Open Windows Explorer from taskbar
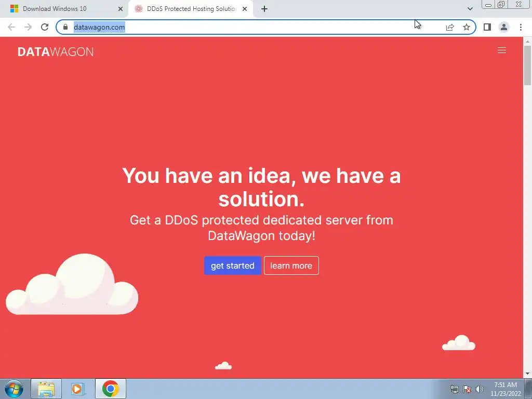The width and height of the screenshot is (532, 399). click(x=46, y=389)
